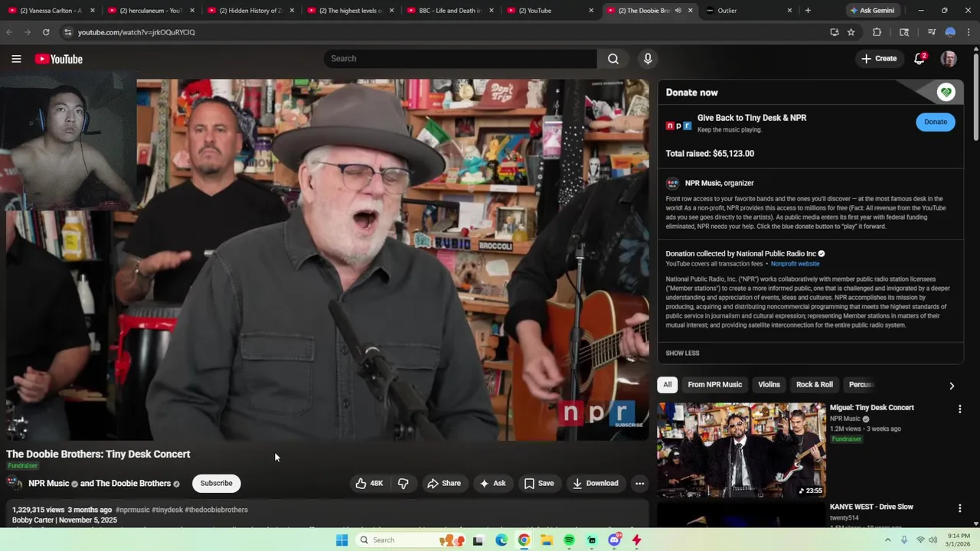Open Chrome three-dot menu
Screen dimensions: 980x551
point(969,32)
